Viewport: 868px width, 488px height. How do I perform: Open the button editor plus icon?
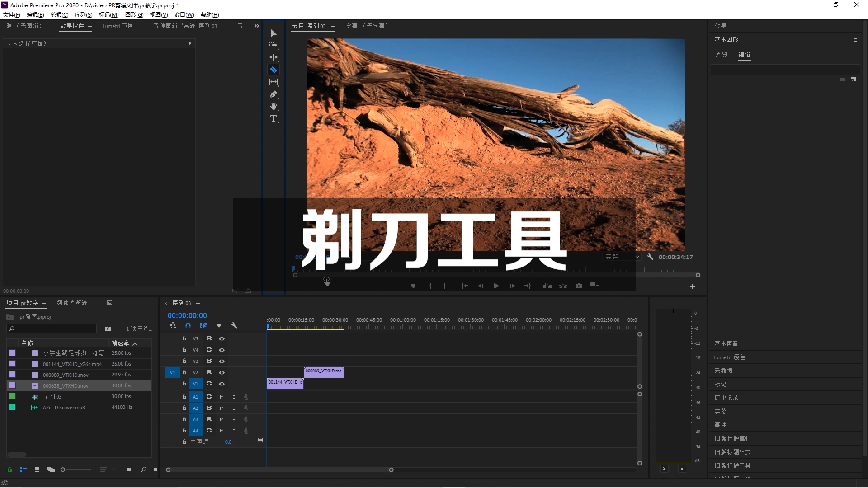click(x=692, y=286)
